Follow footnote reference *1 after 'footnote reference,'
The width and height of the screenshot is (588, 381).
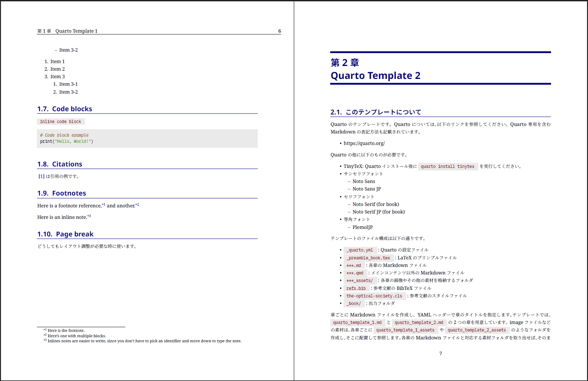103,204
